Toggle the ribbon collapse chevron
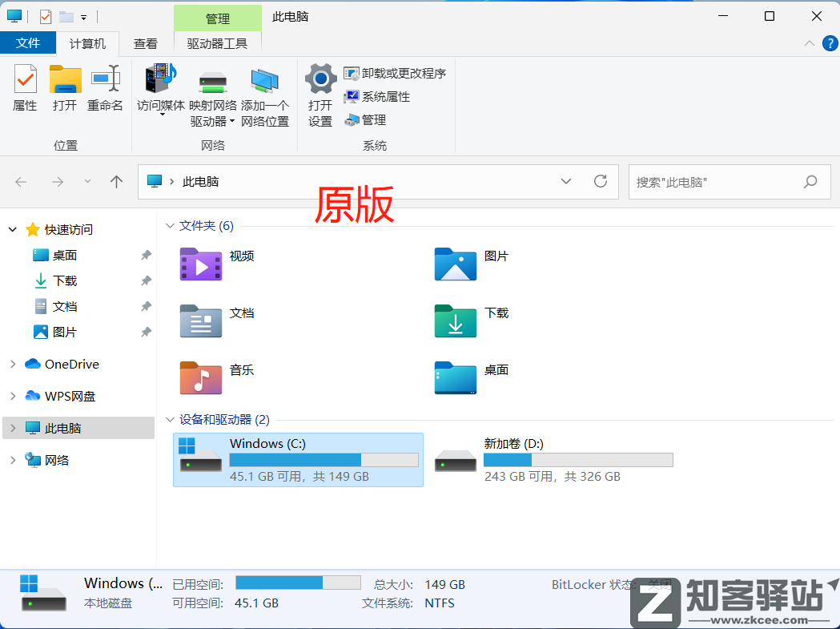 (810, 43)
